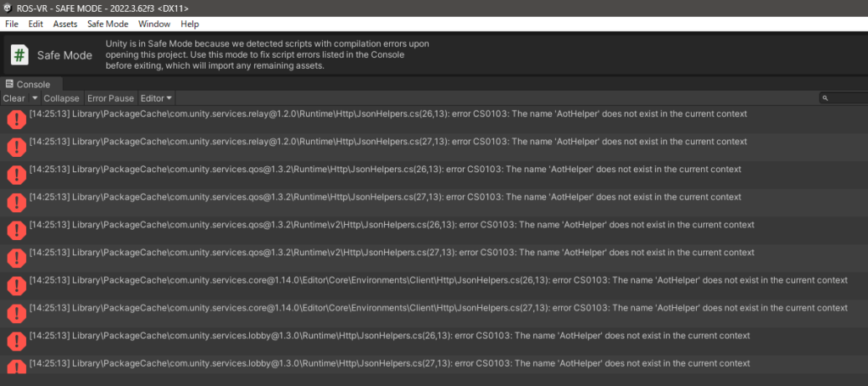Click the Console search field
The image size is (868, 386).
[845, 98]
